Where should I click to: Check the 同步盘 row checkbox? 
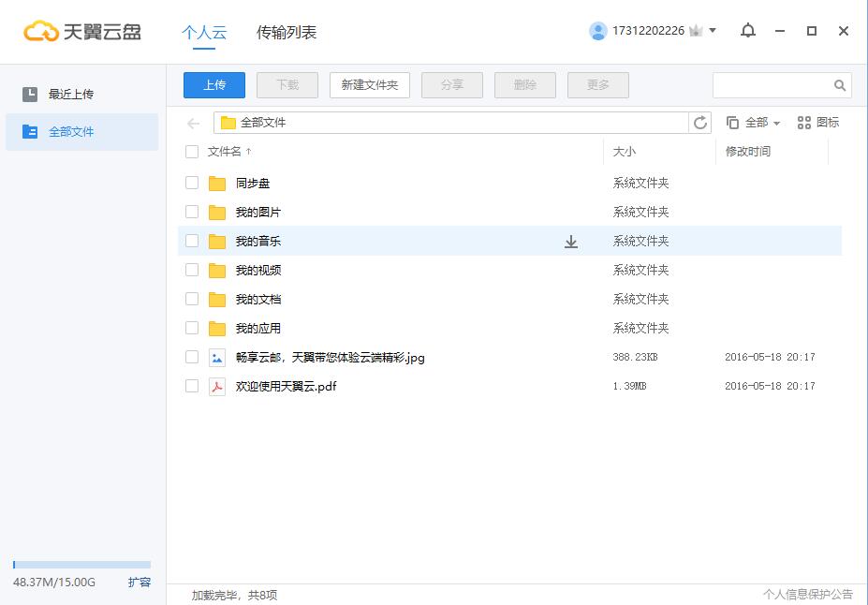[192, 183]
